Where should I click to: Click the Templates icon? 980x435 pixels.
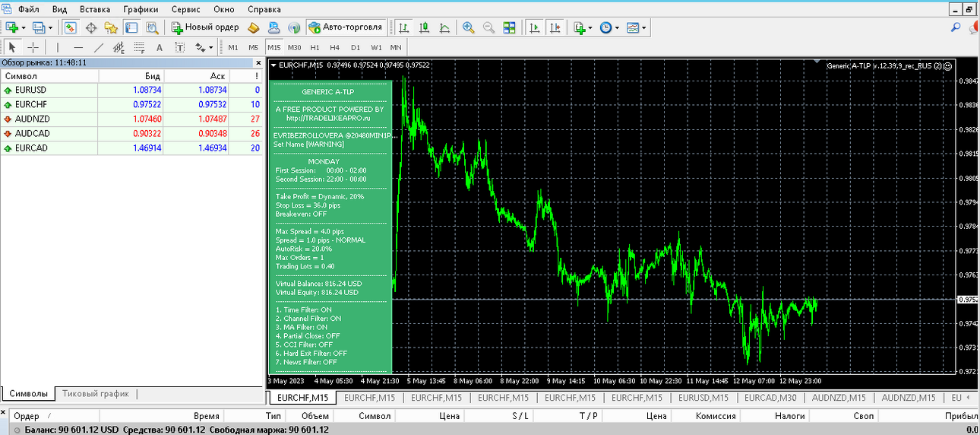(x=633, y=27)
